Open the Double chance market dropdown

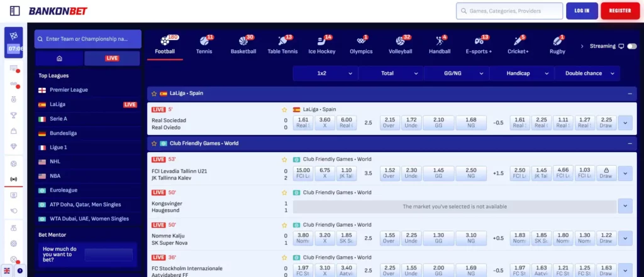[x=587, y=73]
